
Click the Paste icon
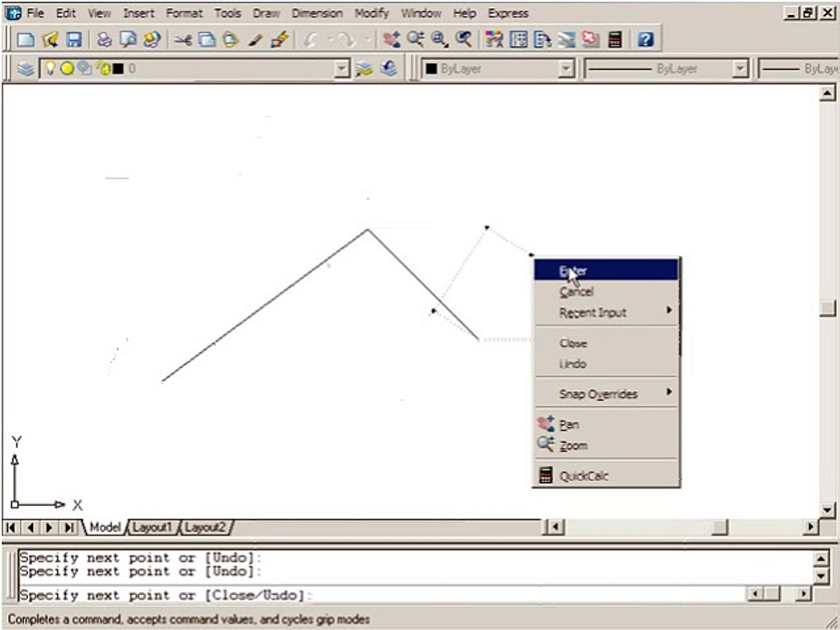tap(230, 39)
